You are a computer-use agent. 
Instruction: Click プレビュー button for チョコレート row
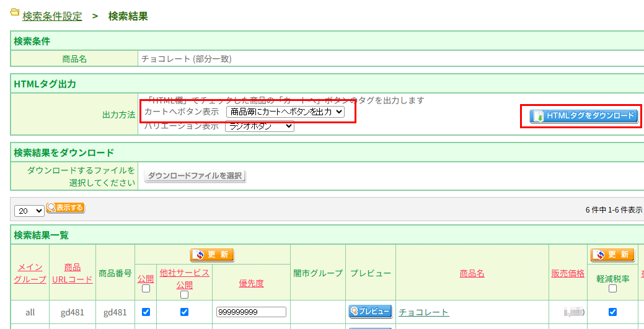point(371,312)
